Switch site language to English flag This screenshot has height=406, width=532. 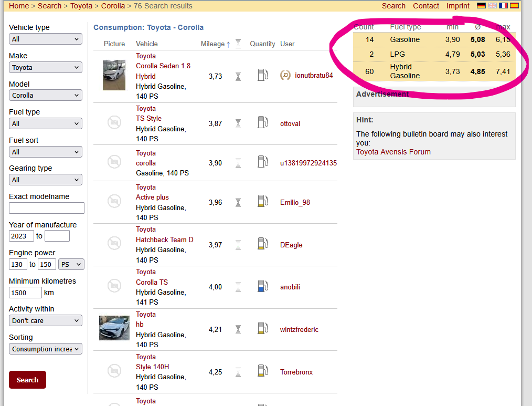coord(492,5)
